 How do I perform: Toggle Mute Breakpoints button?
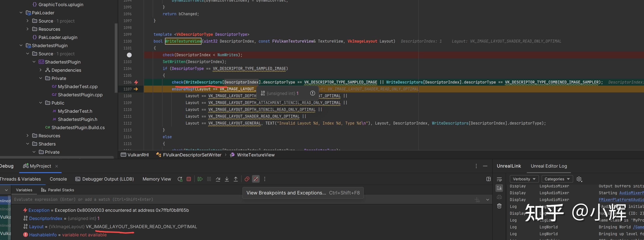tap(256, 179)
